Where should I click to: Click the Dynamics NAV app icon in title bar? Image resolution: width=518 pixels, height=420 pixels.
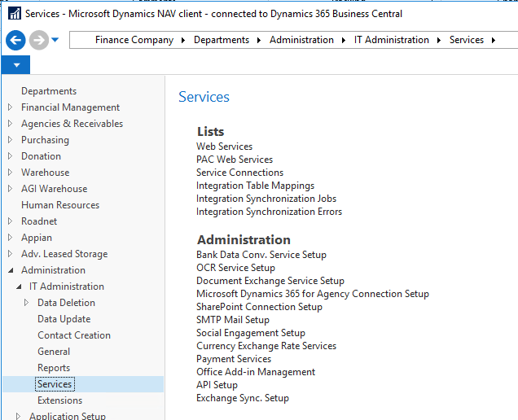point(13,14)
